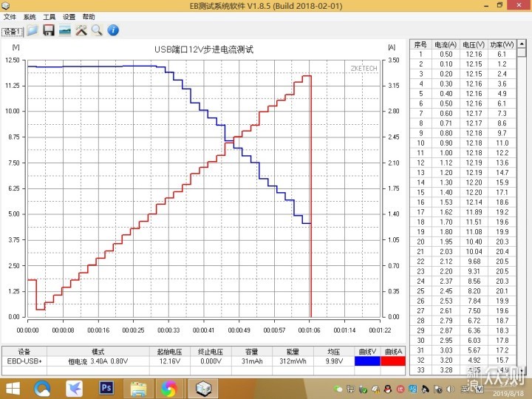This screenshot has width=532, height=399.
Task: Open the blue Q browser taskbar icon
Action: pos(42,389)
